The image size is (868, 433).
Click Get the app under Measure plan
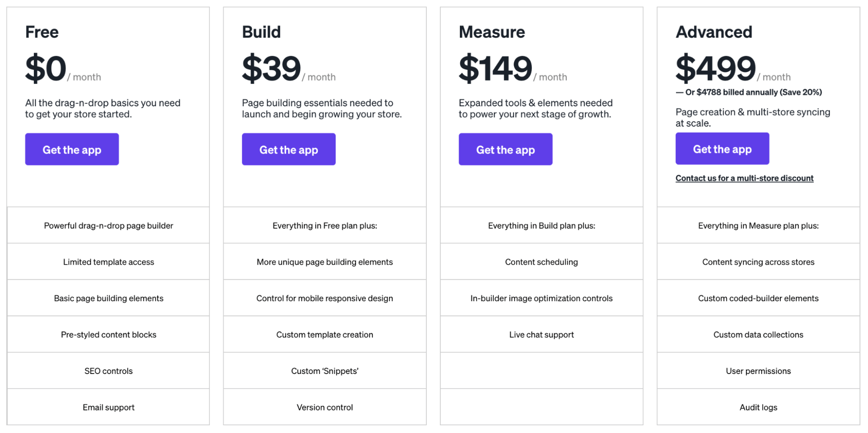505,149
